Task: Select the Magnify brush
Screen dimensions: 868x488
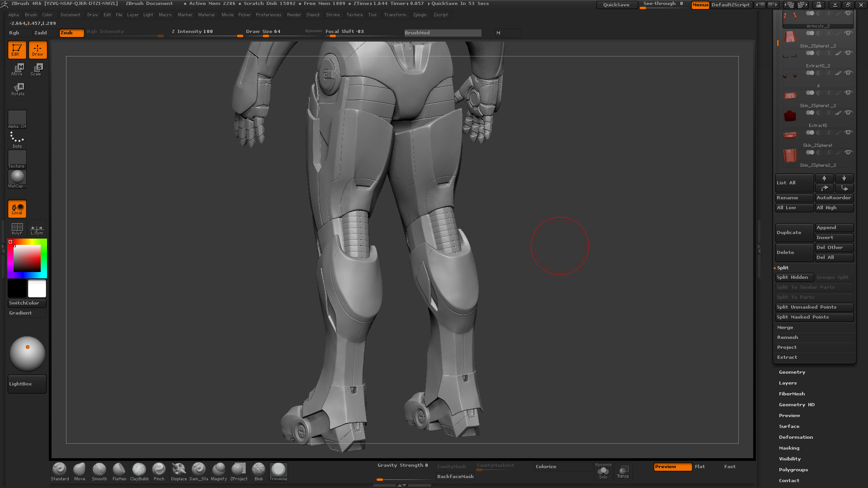Action: pyautogui.click(x=219, y=472)
